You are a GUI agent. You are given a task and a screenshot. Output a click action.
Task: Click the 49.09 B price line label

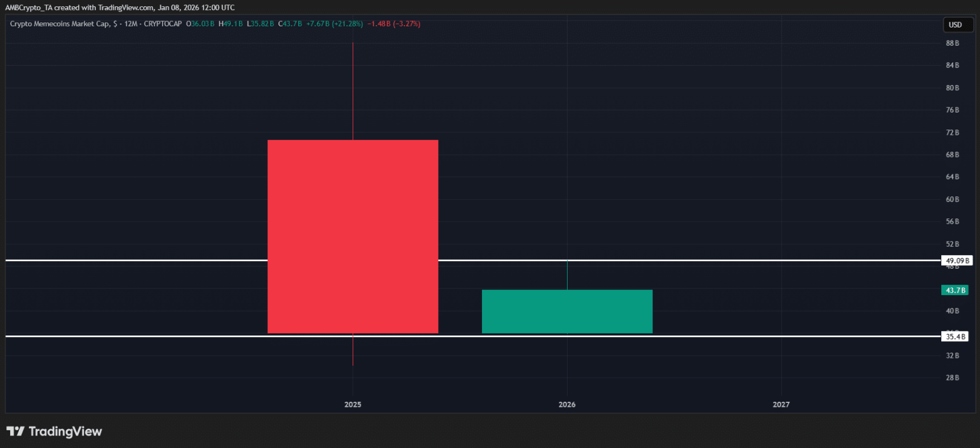pos(957,261)
